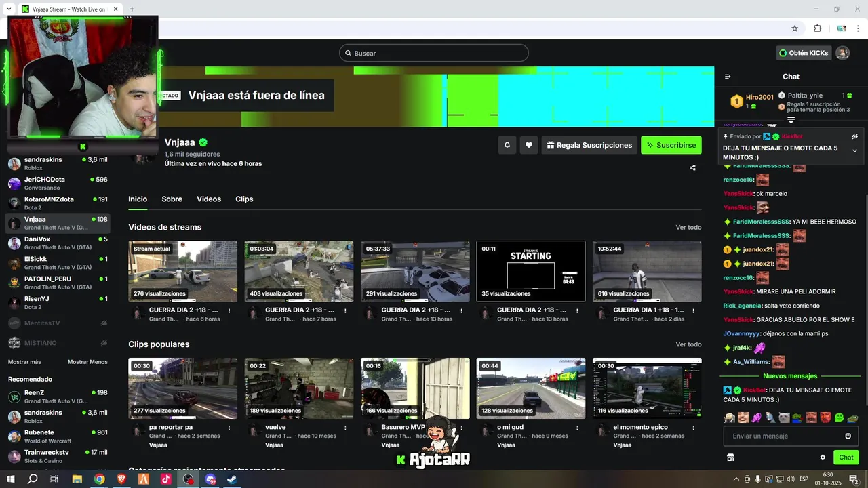Image resolution: width=868 pixels, height=488 pixels.
Task: Open options for 'el momento epico' clip
Action: pyautogui.click(x=693, y=428)
